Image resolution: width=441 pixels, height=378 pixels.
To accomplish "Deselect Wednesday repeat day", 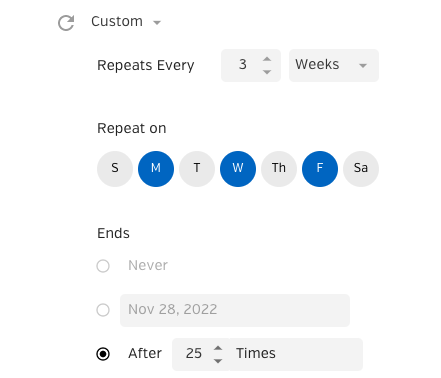I will click(x=238, y=169).
